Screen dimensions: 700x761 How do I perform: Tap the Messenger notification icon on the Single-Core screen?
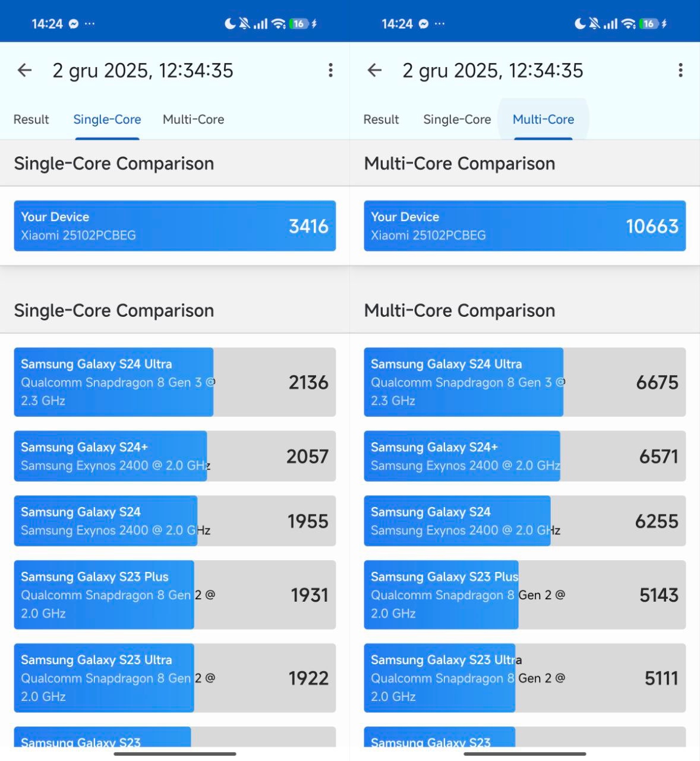74,24
